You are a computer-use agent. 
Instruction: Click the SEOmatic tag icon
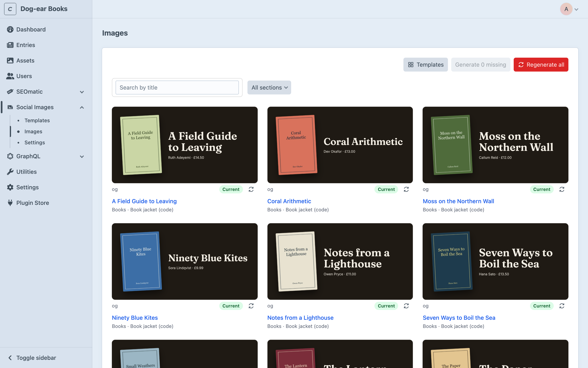tap(10, 92)
